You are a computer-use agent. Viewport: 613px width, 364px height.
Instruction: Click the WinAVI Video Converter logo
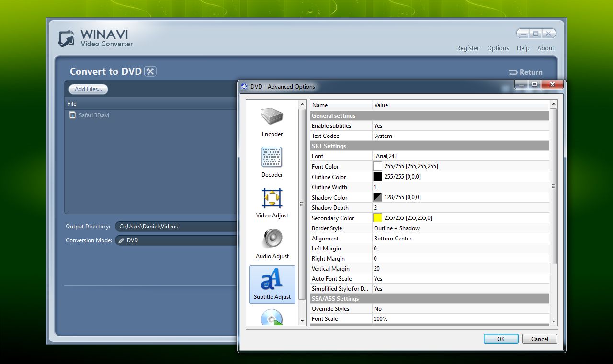95,38
